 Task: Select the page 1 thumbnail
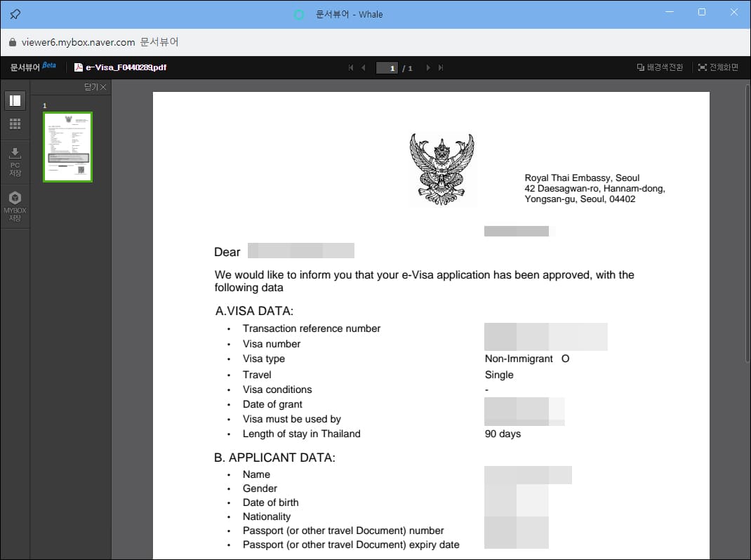(x=67, y=147)
